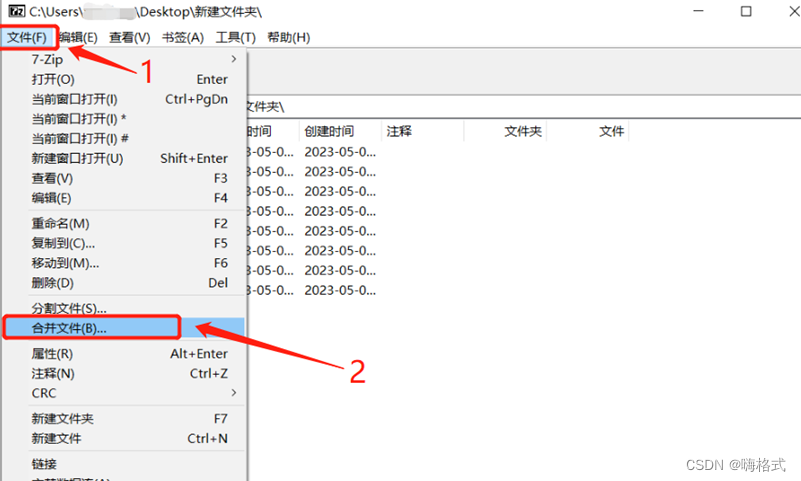Open the 查看(V) menu in menu bar
Image resolution: width=801 pixels, height=481 pixels.
point(130,37)
